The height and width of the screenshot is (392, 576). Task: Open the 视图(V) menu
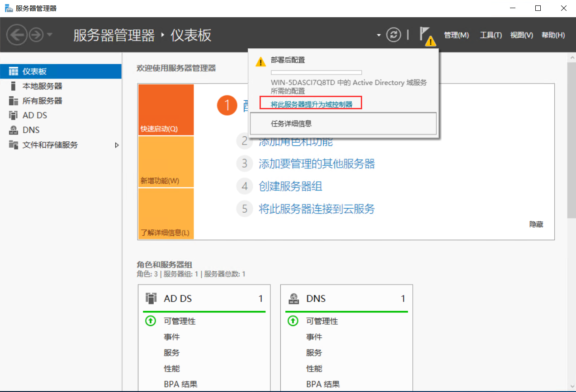(521, 35)
